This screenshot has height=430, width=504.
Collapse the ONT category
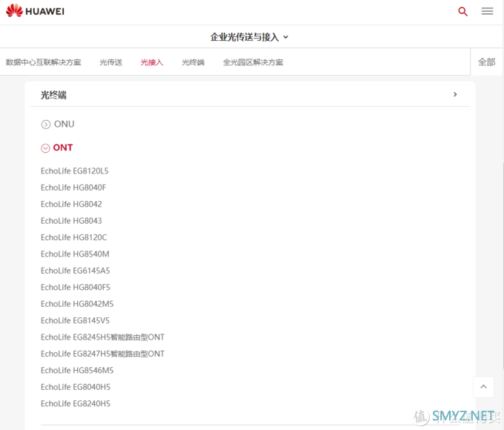pos(57,148)
